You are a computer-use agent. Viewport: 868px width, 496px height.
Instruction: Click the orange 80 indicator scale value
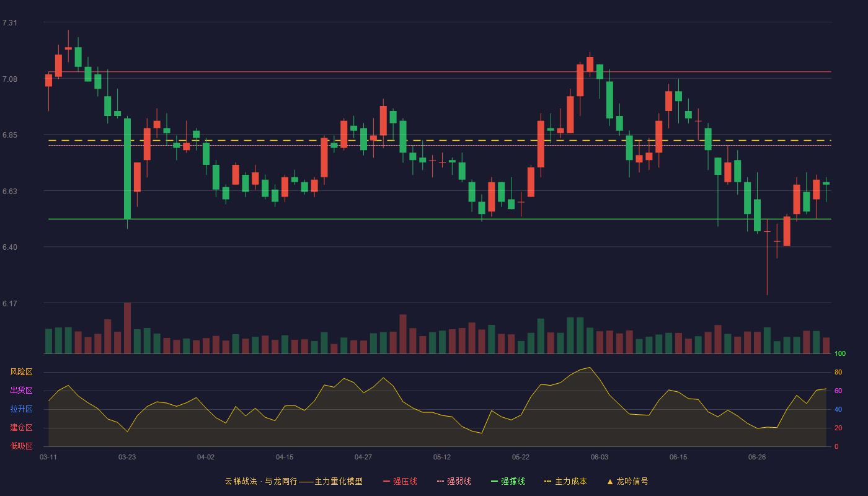838,373
